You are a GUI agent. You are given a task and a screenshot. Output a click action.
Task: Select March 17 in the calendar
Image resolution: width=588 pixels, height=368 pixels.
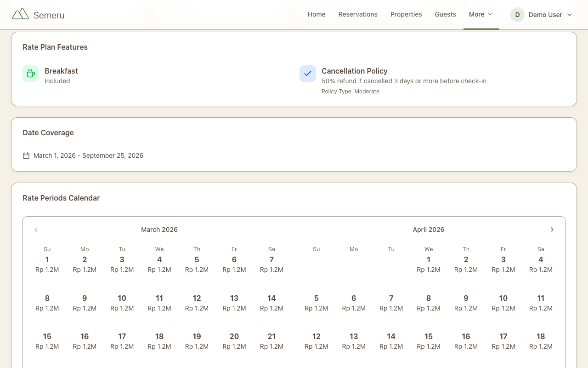point(122,341)
